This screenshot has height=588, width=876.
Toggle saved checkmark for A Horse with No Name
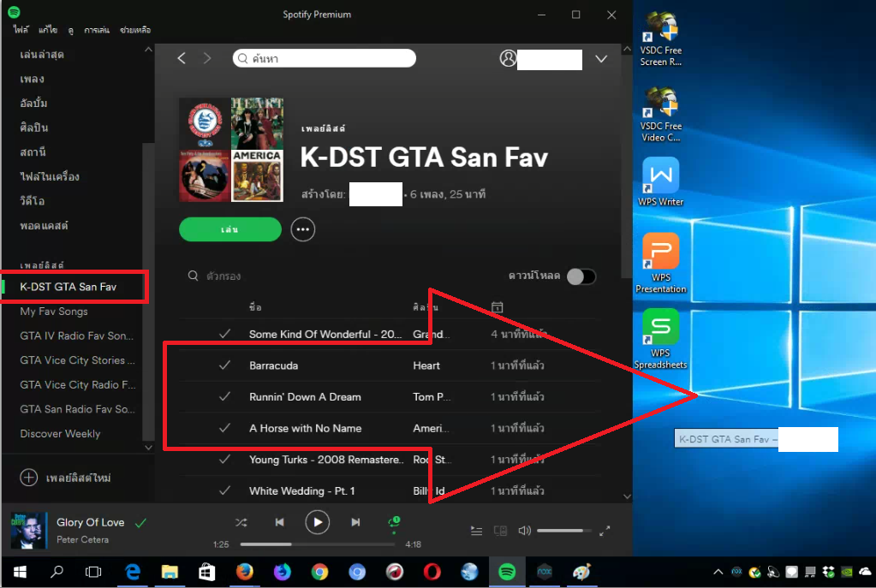225,428
